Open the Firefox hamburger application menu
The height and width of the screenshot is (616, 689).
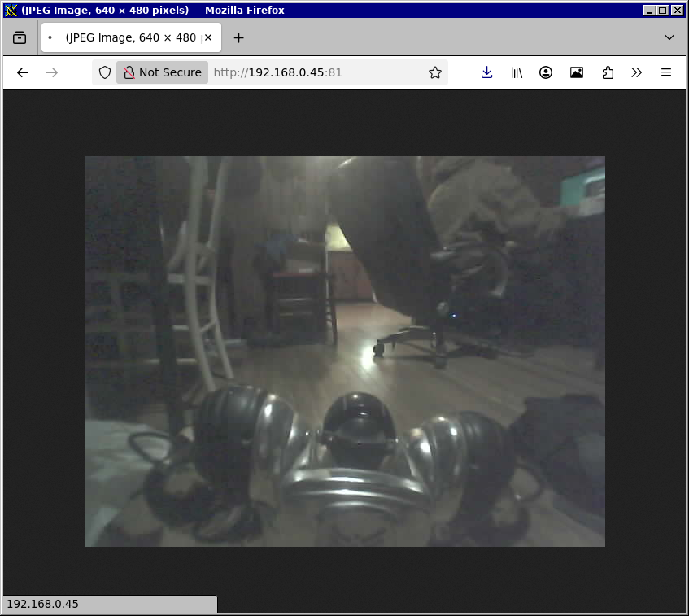coord(666,72)
